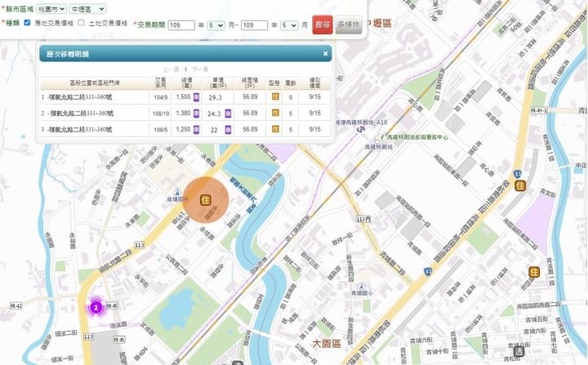Click the 高鐵桃園站旅遊服務中心 map icon
This screenshot has height=365, width=588.
(x=381, y=137)
